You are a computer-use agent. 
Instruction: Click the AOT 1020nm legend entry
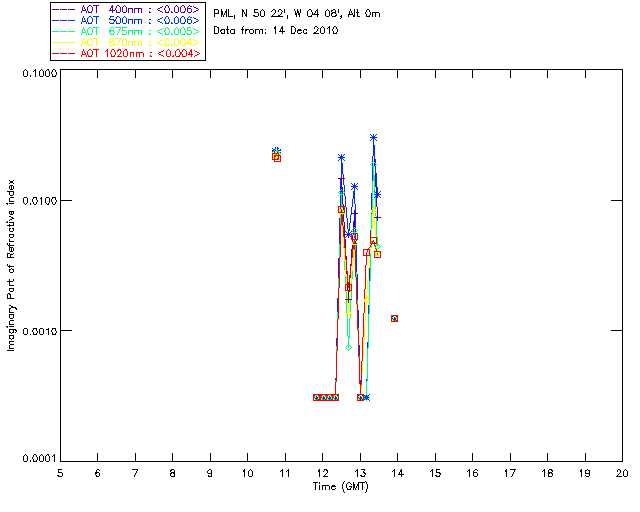pyautogui.click(x=127, y=53)
